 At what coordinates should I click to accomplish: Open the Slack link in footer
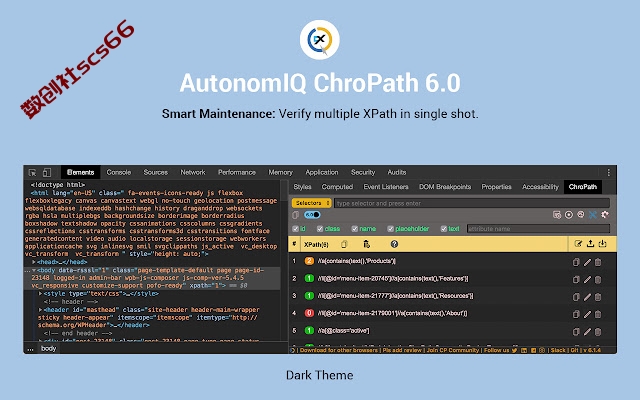point(558,350)
